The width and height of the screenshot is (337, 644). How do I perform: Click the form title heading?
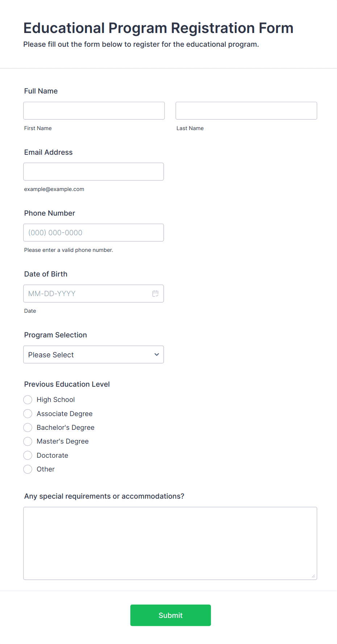158,28
